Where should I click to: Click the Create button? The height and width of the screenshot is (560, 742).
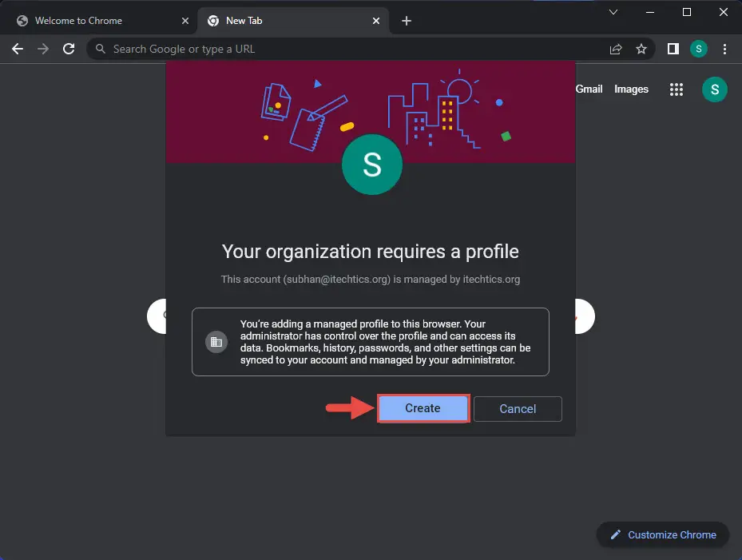coord(423,408)
